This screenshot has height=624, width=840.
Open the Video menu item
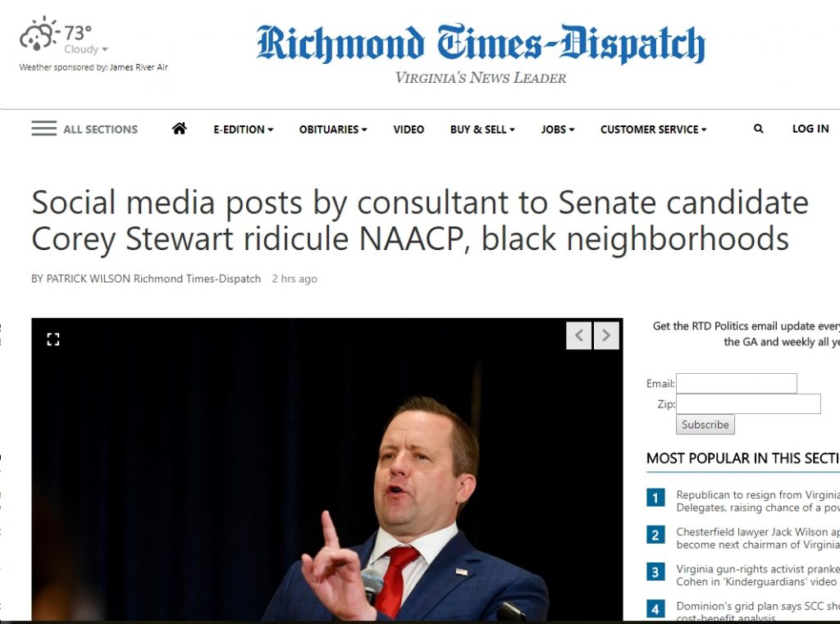(409, 130)
